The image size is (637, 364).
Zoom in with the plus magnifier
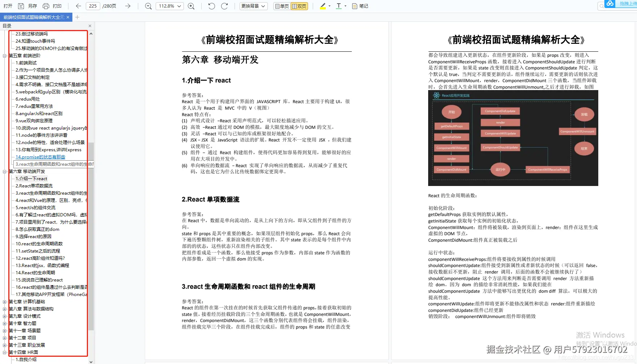(x=191, y=6)
